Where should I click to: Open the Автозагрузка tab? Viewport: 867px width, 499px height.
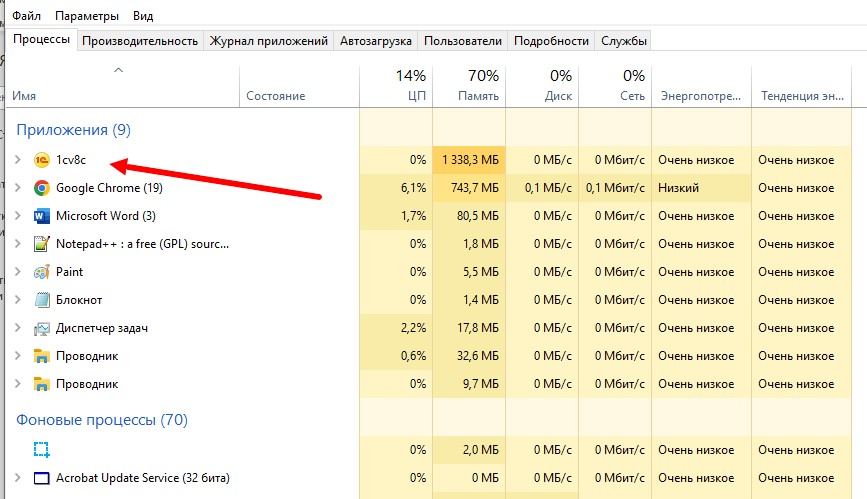click(376, 41)
